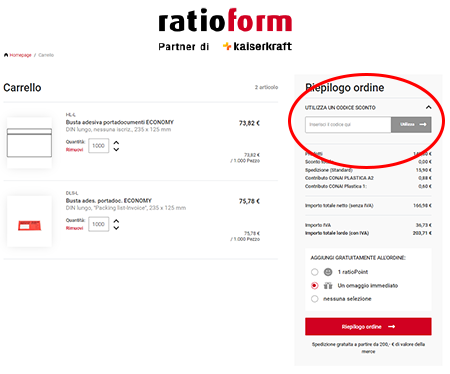Click Aggiungi gratuitamente all'ordine heading
Image resolution: width=450 pixels, height=374 pixels.
(358, 258)
